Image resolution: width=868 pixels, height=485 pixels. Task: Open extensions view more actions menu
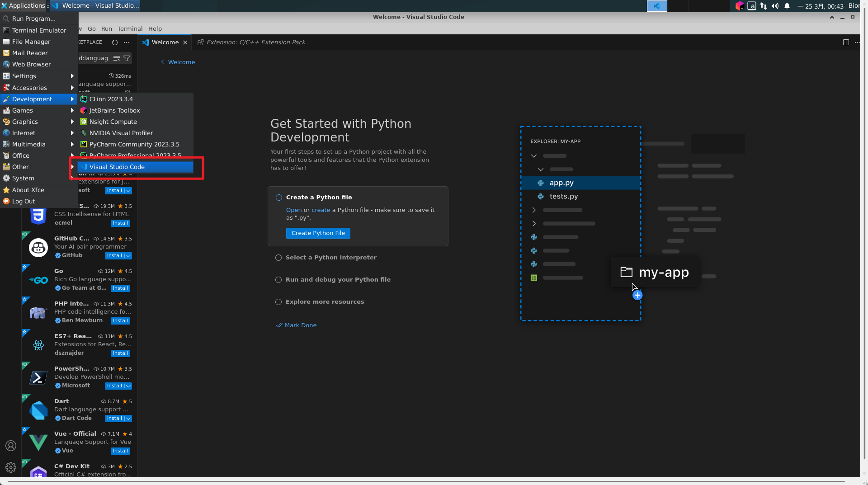pos(127,42)
